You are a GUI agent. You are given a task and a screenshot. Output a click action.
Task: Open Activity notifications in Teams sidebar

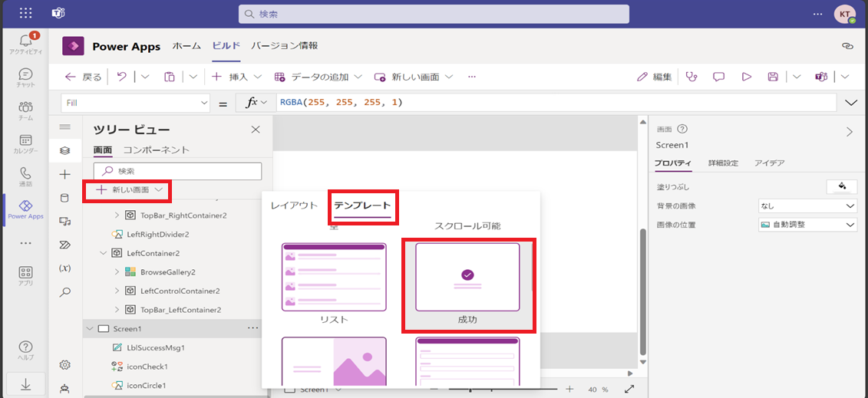click(x=25, y=44)
